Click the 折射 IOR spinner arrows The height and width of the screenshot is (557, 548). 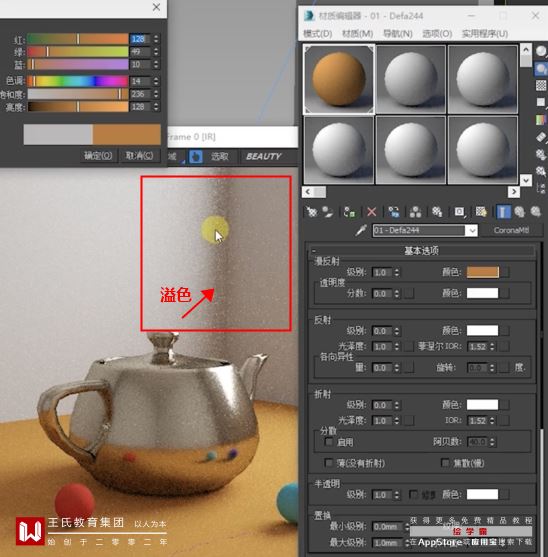492,421
